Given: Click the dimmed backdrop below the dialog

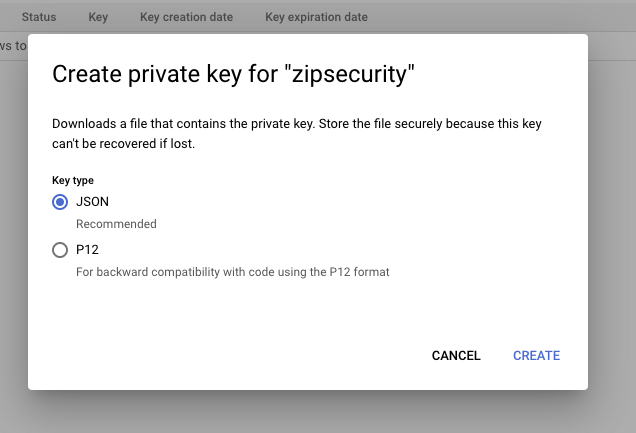Looking at the screenshot, I should [x=318, y=412].
